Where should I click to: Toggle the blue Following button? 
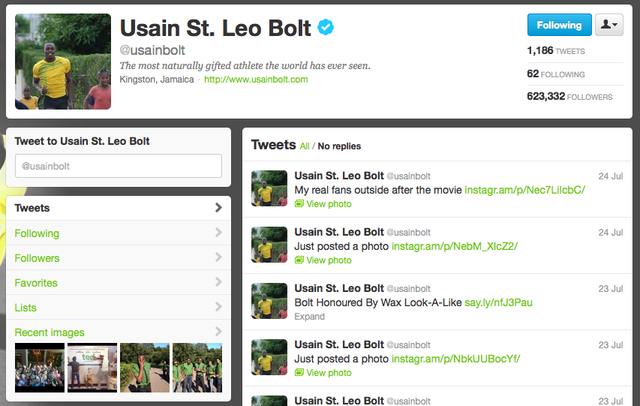tap(559, 25)
